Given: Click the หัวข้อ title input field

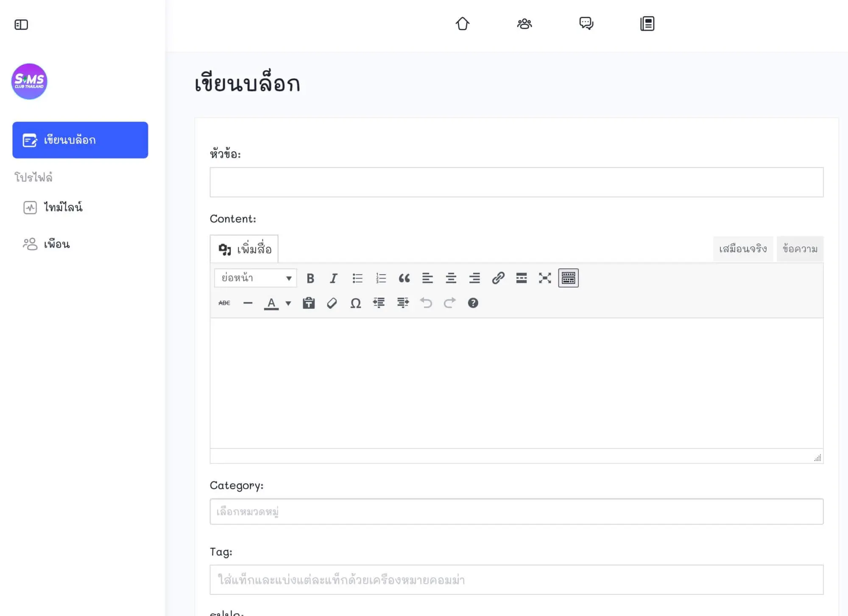Looking at the screenshot, I should click(x=516, y=182).
